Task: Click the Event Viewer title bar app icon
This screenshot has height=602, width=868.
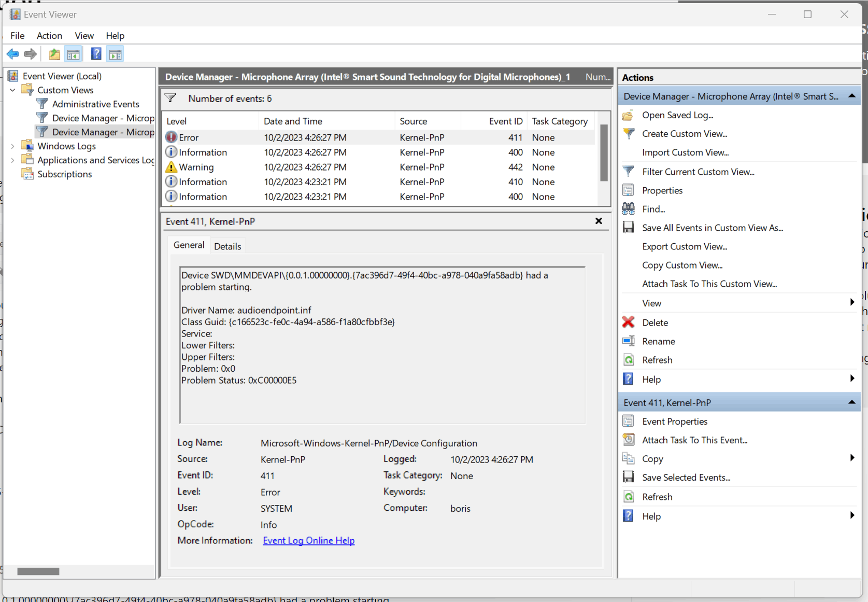Action: click(x=15, y=15)
